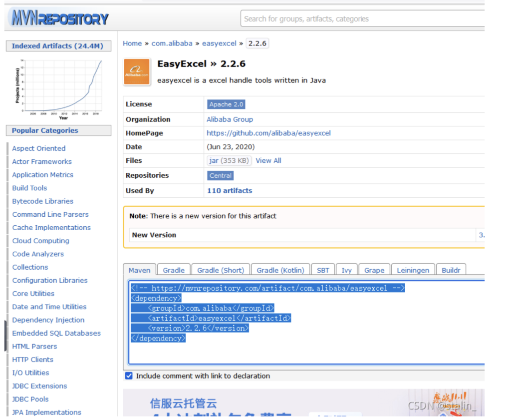Click inside the Maven dependency snippet box
511x420 pixels.
tap(306, 322)
